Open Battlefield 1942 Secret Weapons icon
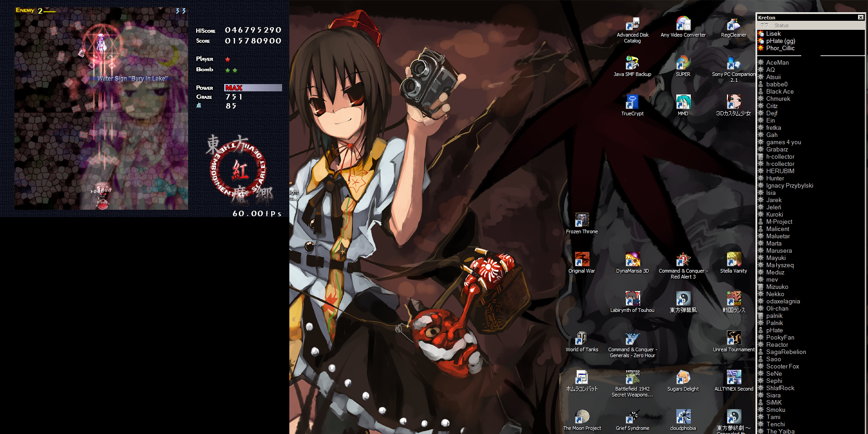The height and width of the screenshot is (434, 868). pos(632,384)
